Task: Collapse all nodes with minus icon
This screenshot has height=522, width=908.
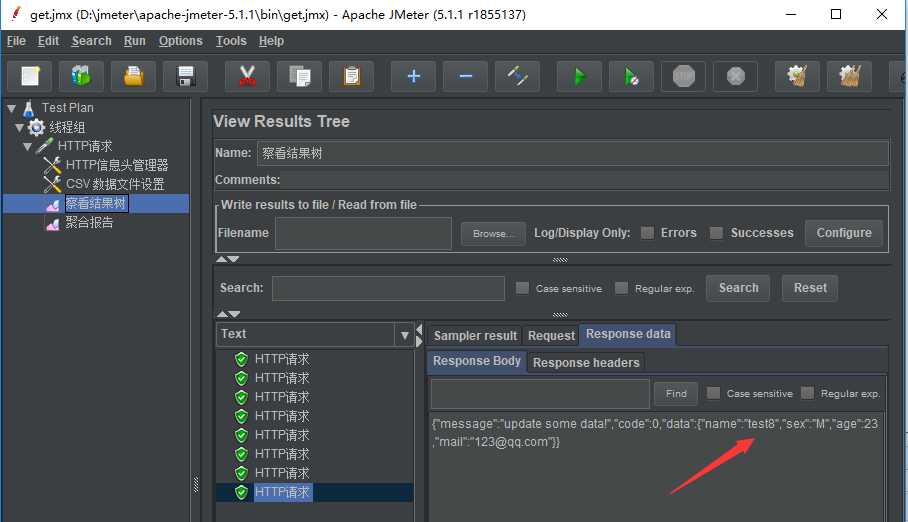Action: pyautogui.click(x=466, y=76)
